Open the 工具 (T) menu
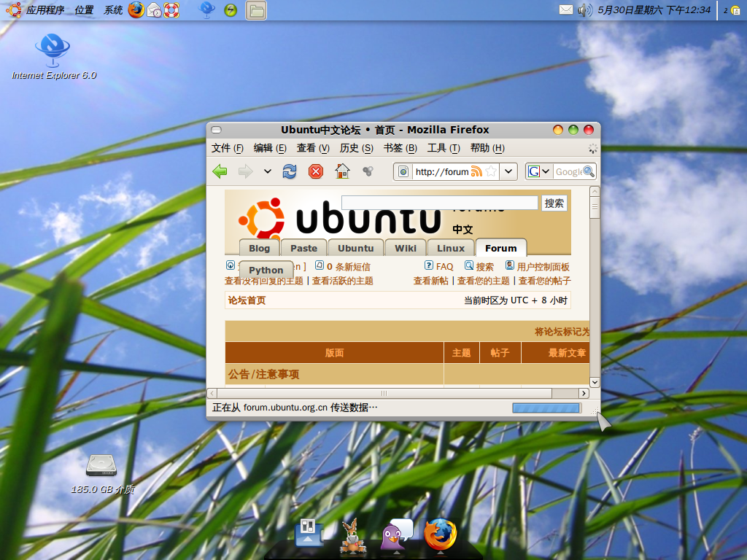The image size is (747, 560). (444, 148)
